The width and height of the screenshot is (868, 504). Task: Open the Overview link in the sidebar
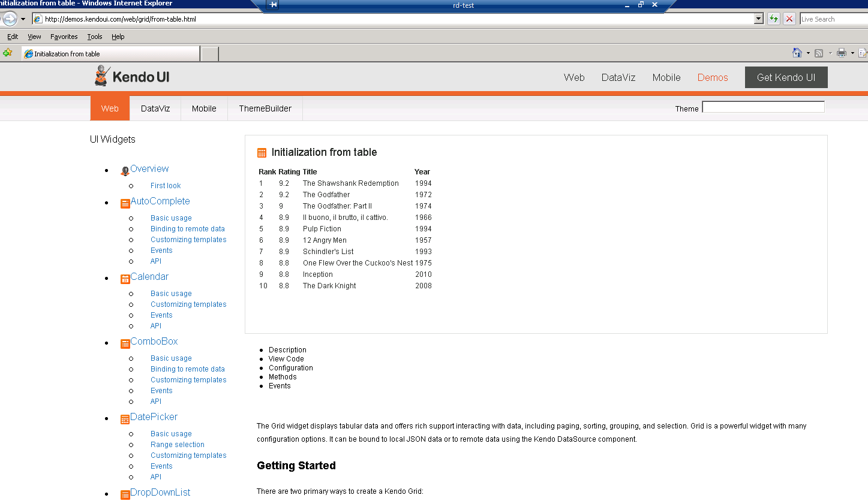tap(149, 169)
